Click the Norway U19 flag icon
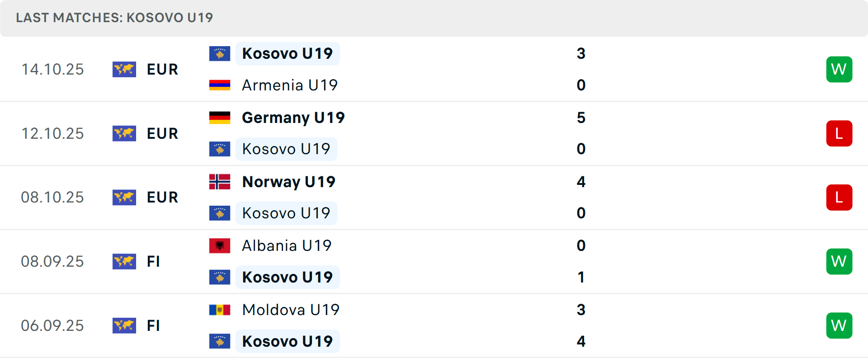This screenshot has height=358, width=868. tap(220, 182)
